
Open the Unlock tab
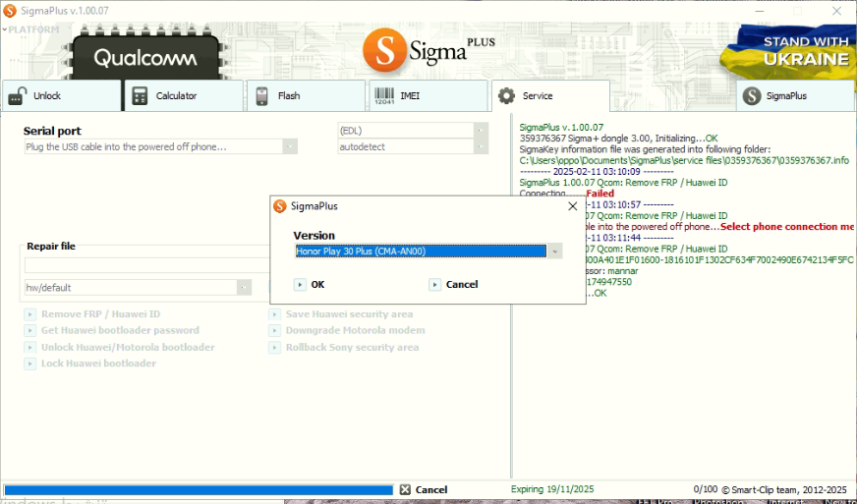click(x=61, y=95)
